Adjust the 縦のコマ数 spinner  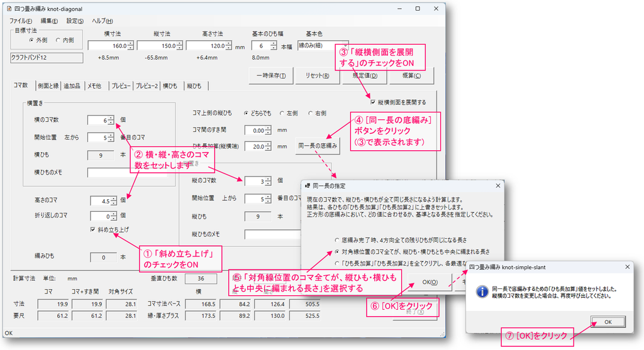click(268, 181)
